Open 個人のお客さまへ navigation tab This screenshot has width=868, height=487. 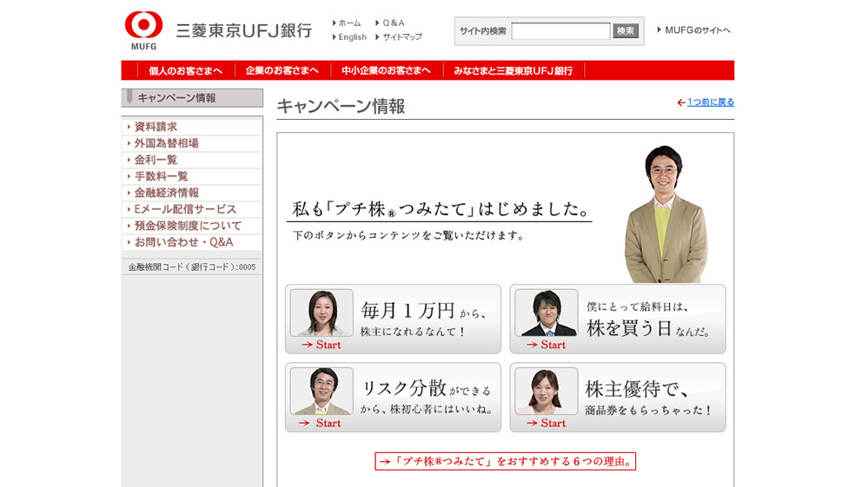pos(185,71)
